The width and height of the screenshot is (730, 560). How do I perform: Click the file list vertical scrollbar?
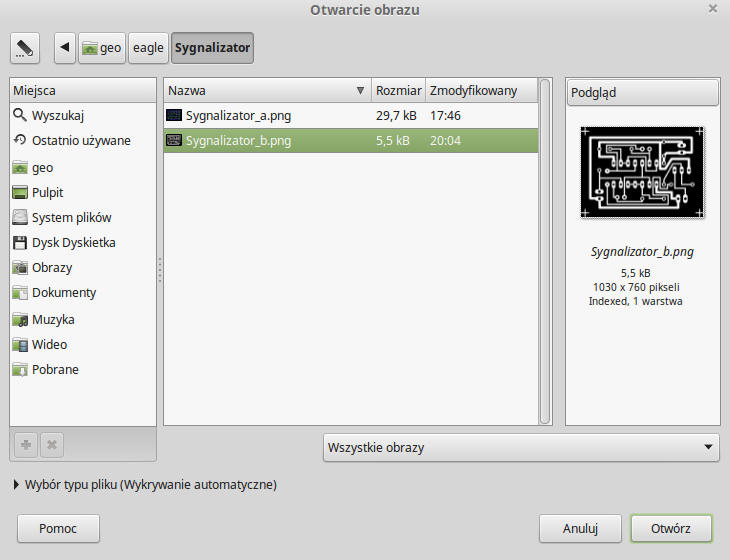[x=545, y=250]
